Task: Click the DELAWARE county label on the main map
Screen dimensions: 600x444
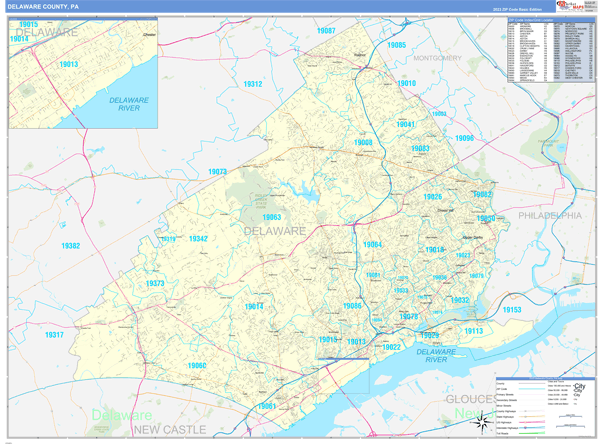Action: [275, 231]
